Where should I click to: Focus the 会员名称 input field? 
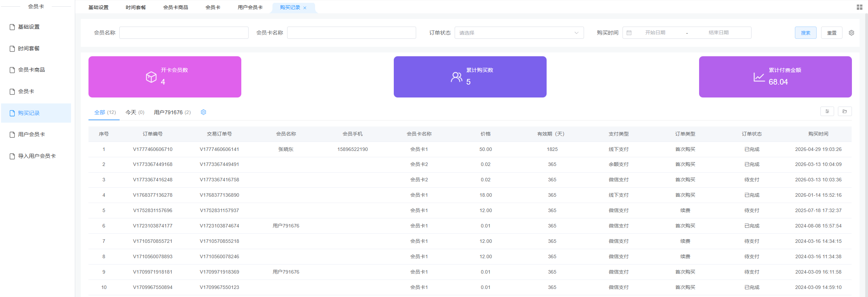[184, 32]
